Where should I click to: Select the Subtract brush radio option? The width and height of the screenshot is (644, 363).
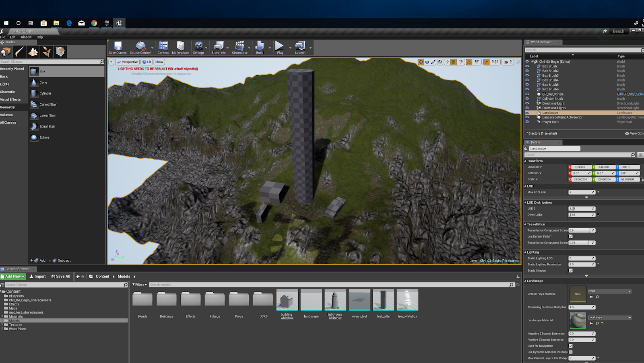(50, 260)
